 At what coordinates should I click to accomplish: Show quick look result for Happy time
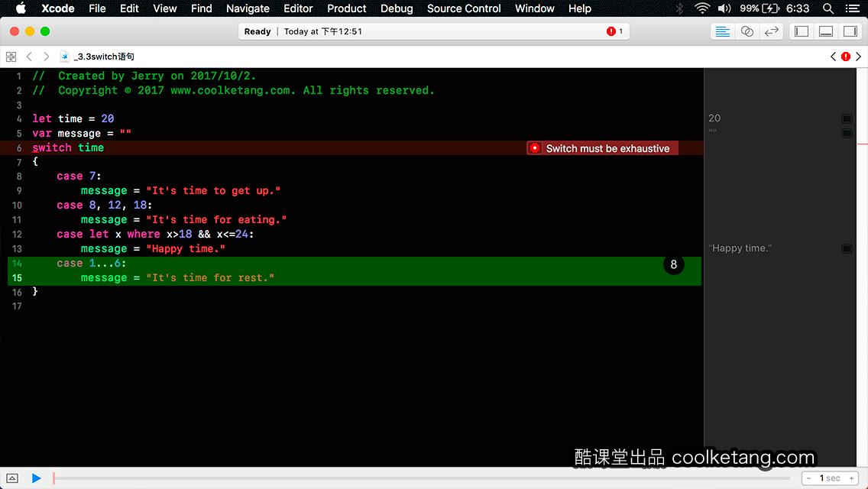pyautogui.click(x=847, y=248)
